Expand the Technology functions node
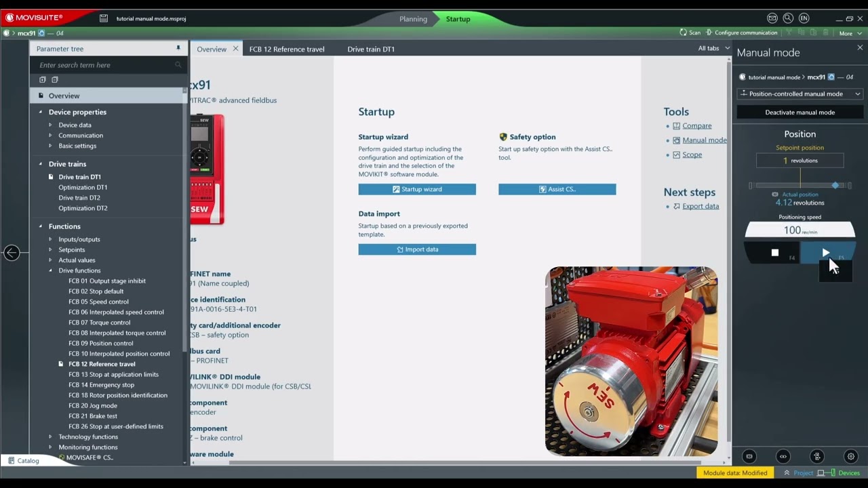The height and width of the screenshot is (488, 868). [x=50, y=436]
